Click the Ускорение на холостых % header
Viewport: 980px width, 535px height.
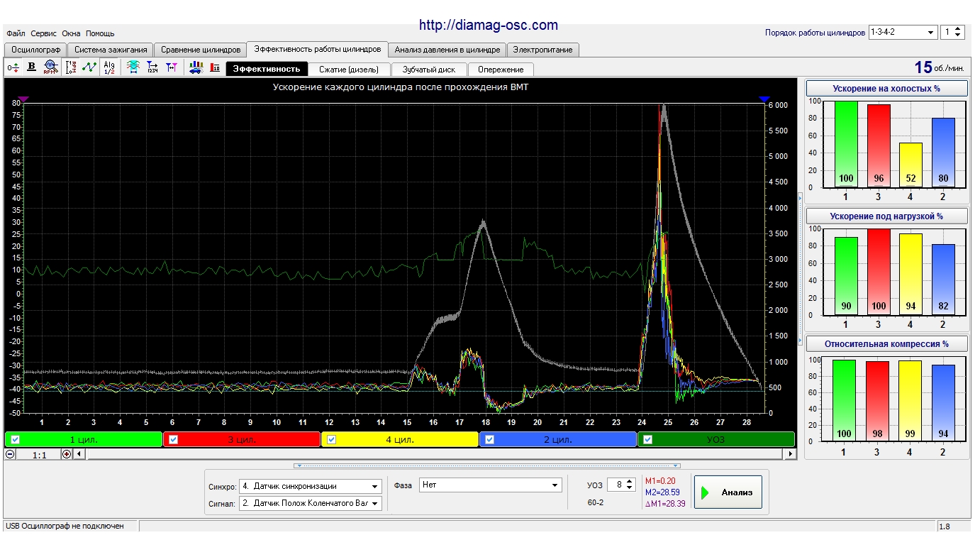886,89
